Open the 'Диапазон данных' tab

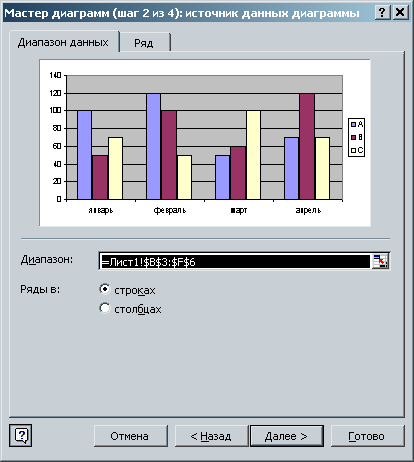(63, 42)
